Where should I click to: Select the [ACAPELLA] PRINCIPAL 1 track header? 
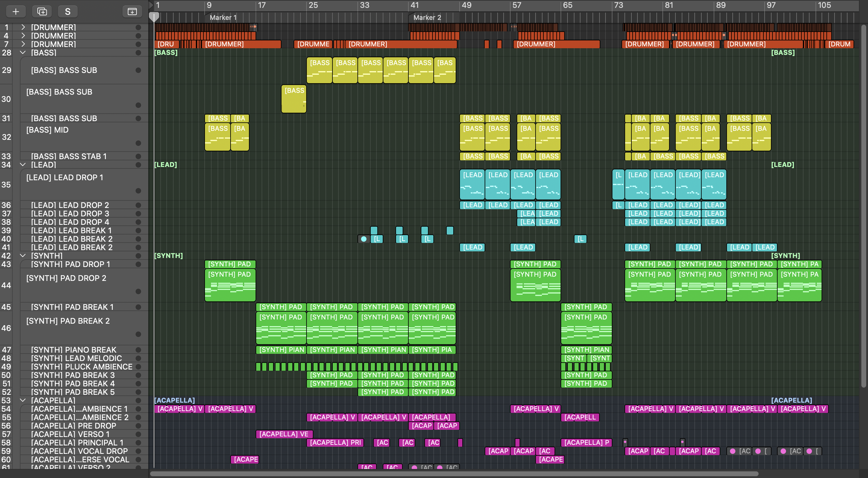(84, 443)
